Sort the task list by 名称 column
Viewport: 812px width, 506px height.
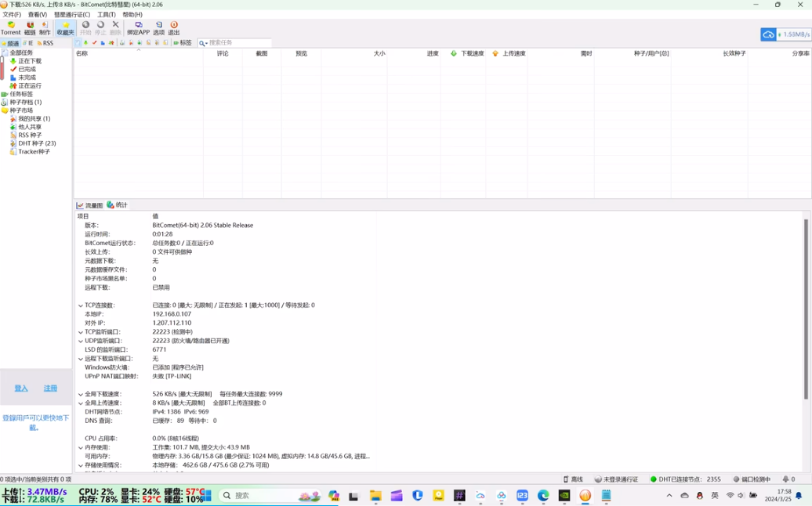(x=138, y=53)
